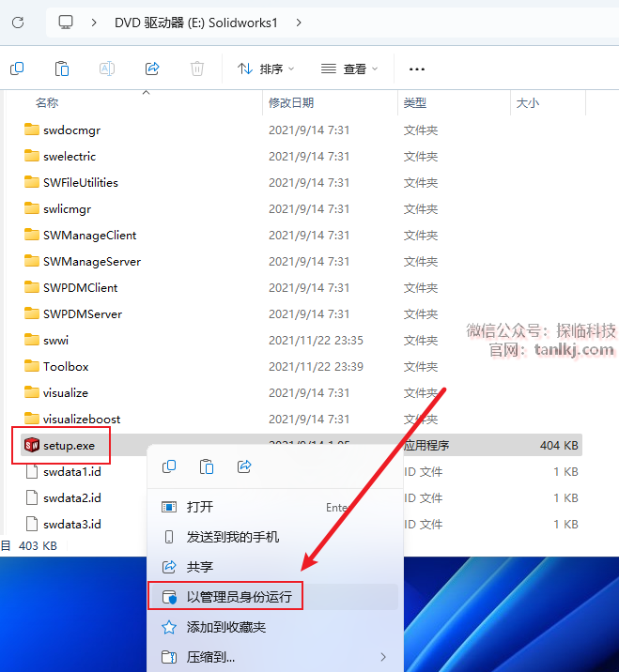Image resolution: width=619 pixels, height=672 pixels.
Task: Click paste icon in context menu
Action: point(207,466)
